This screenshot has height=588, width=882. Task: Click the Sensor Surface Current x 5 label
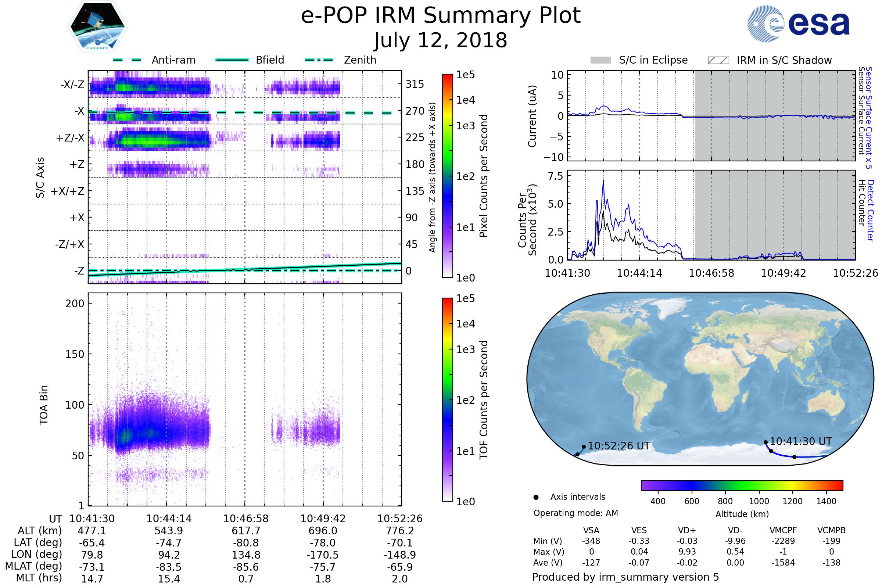coord(868,118)
